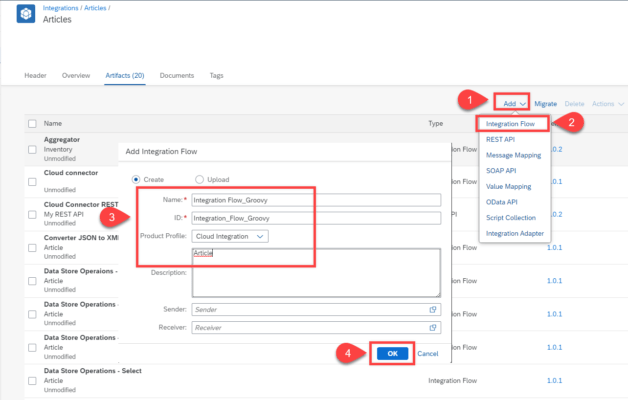Expand the Add dropdown button

point(514,103)
